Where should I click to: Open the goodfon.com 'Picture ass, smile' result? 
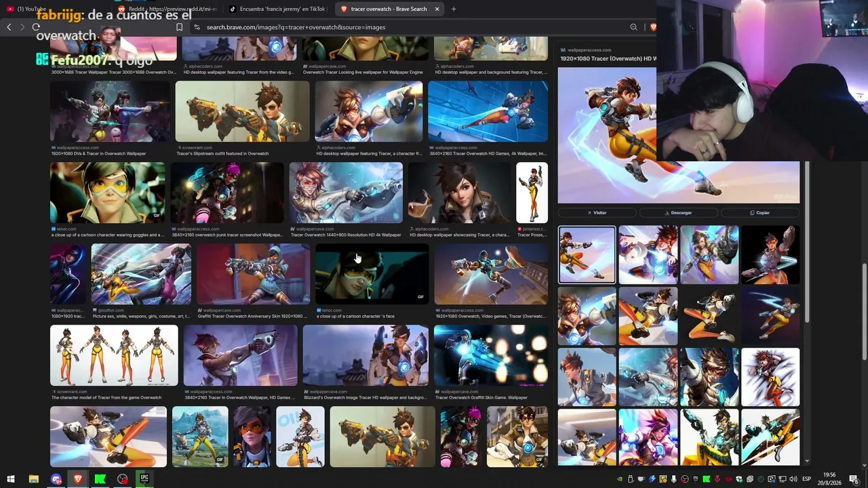(x=141, y=274)
